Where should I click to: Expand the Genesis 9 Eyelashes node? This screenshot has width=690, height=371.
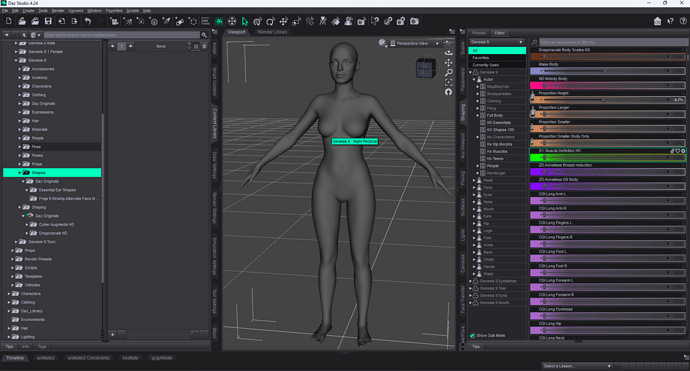coord(470,281)
